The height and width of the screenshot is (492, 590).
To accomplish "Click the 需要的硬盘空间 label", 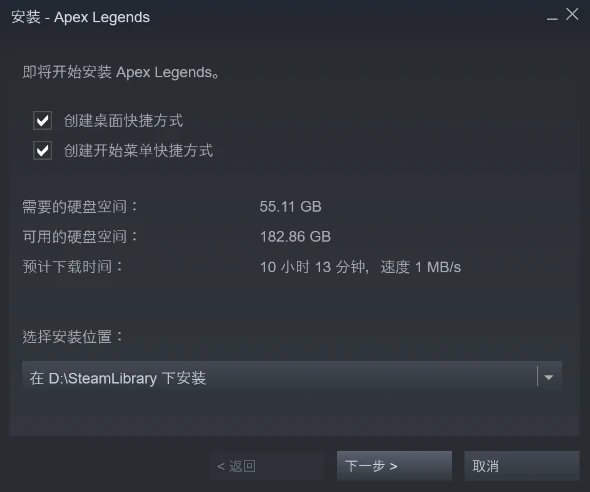I will coord(80,207).
